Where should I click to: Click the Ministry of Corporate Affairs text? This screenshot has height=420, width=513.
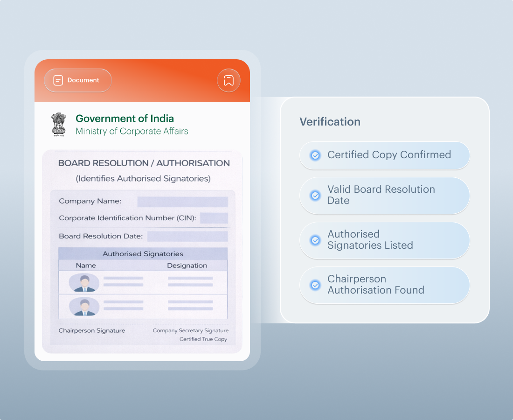pyautogui.click(x=132, y=131)
